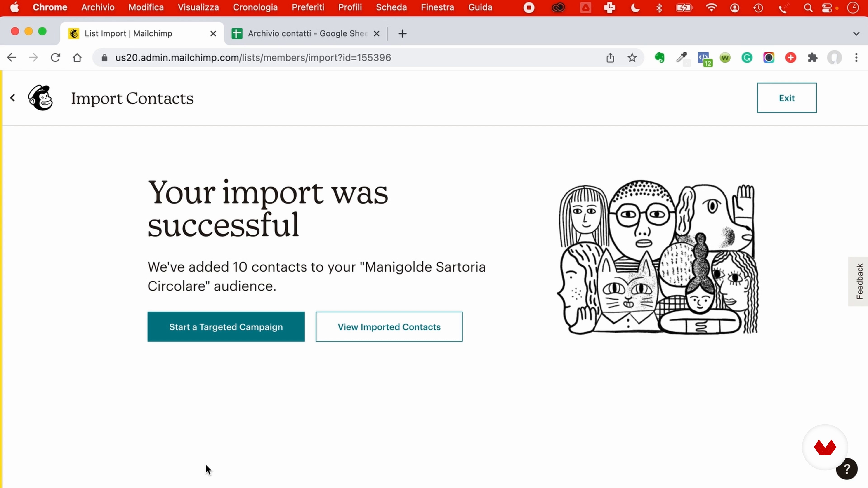Image resolution: width=868 pixels, height=488 pixels.
Task: Click the red floating badge icon
Action: pyautogui.click(x=825, y=447)
